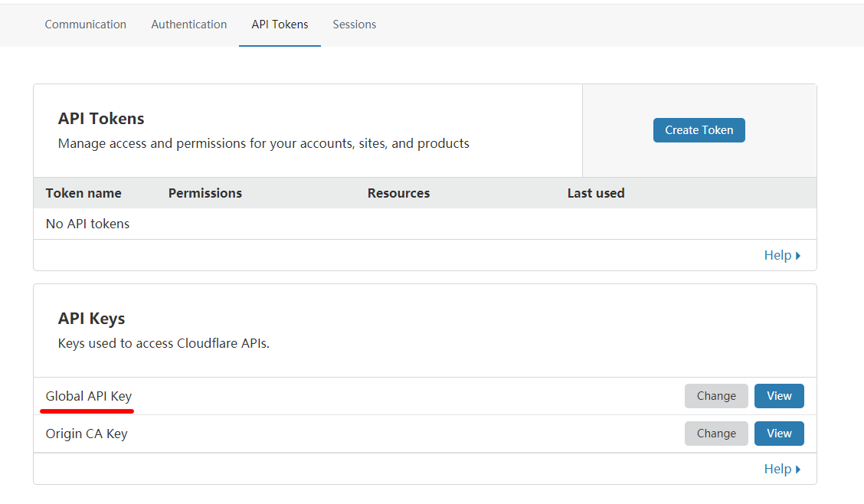The height and width of the screenshot is (504, 864).
Task: Expand Help under API Tokens table
Action: coord(782,255)
